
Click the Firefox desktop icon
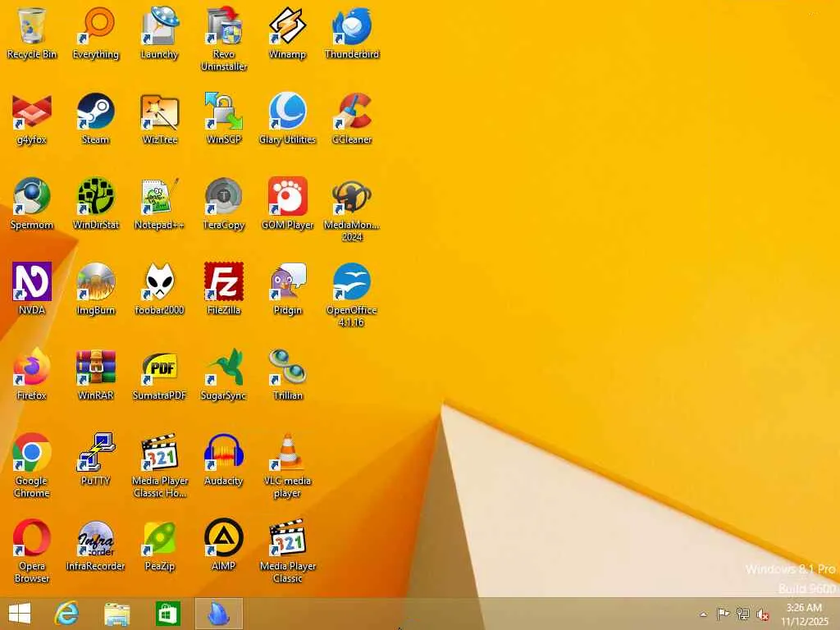[x=32, y=374]
